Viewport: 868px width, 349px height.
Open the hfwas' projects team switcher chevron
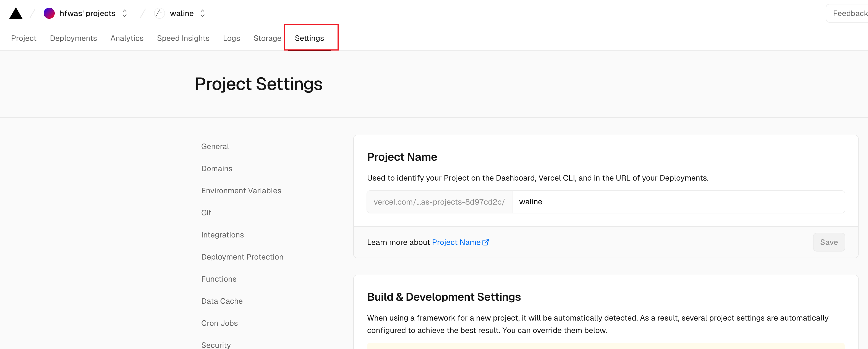[125, 14]
